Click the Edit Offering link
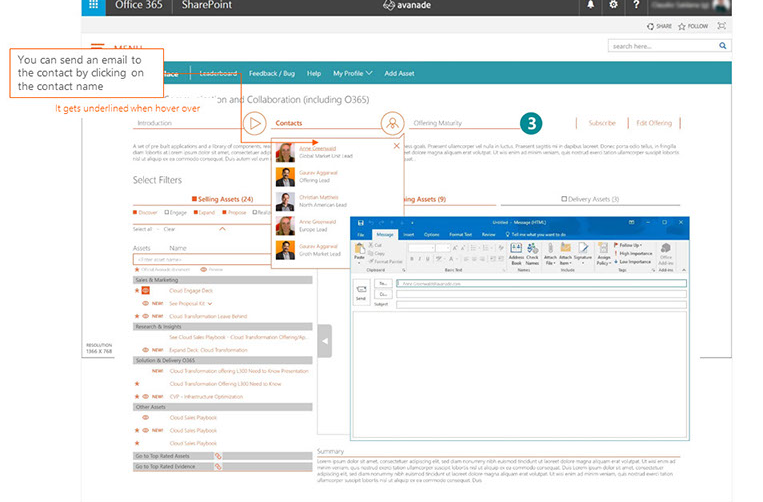Image resolution: width=763 pixels, height=502 pixels. coord(654,123)
